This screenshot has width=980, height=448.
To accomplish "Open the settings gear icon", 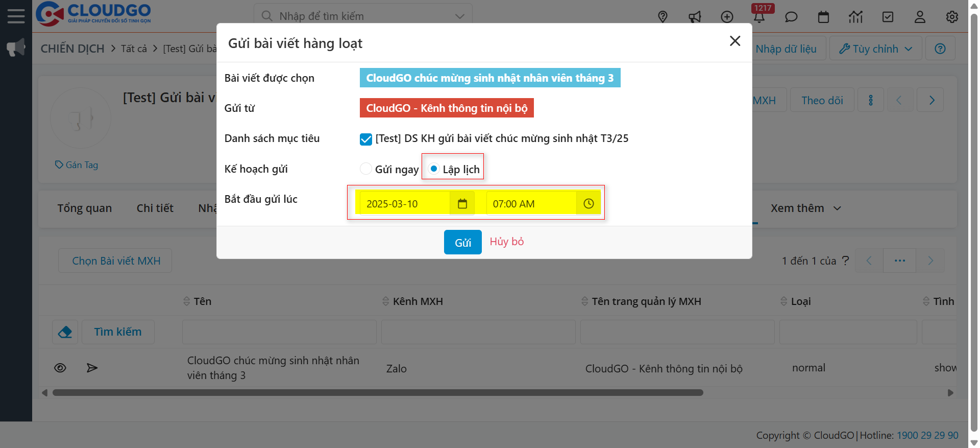I will [952, 17].
